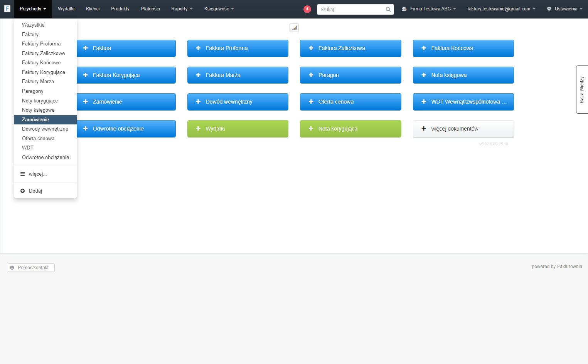
Task: Open Pomoc/kontakt help button
Action: click(x=31, y=268)
